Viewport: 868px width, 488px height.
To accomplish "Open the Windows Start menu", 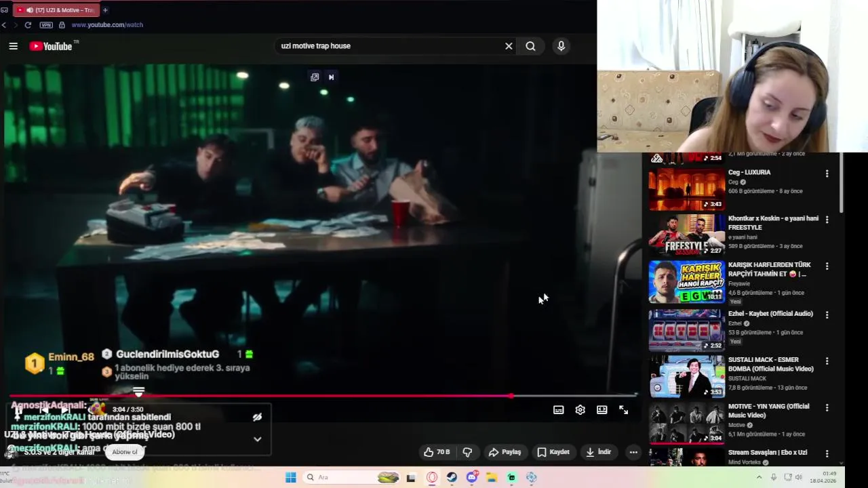I will [291, 478].
